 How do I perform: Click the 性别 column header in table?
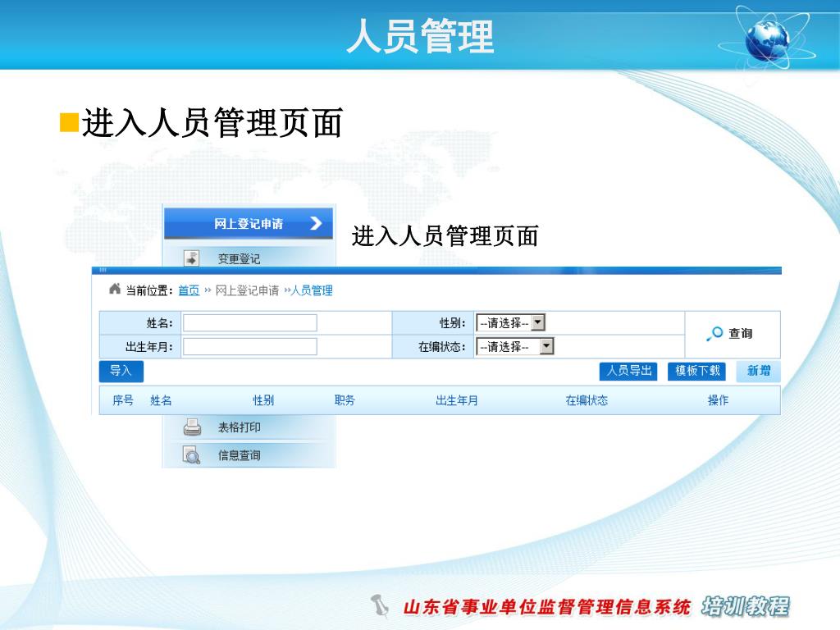click(263, 400)
